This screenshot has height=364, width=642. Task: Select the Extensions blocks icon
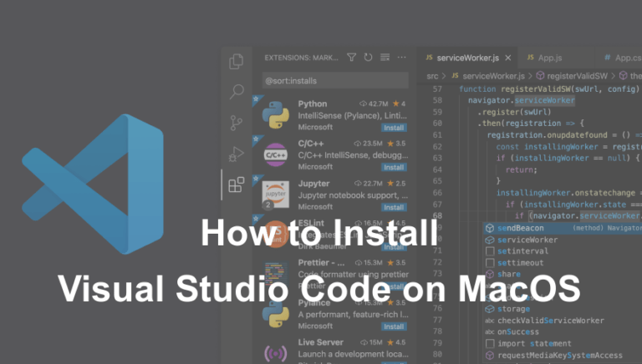[x=237, y=185]
